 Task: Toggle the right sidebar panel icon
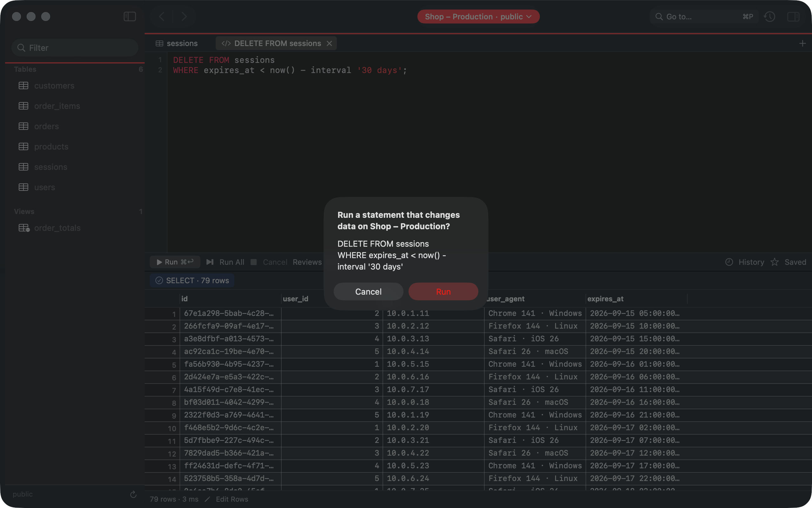793,17
